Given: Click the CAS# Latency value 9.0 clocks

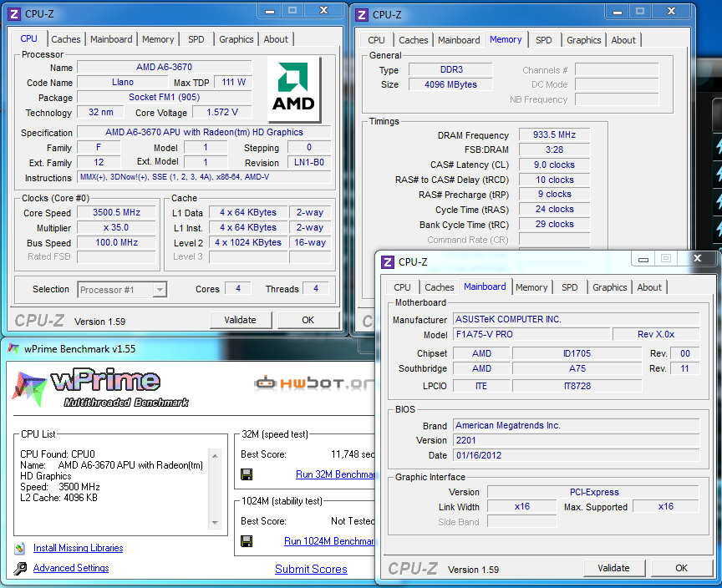Looking at the screenshot, I should pos(554,165).
